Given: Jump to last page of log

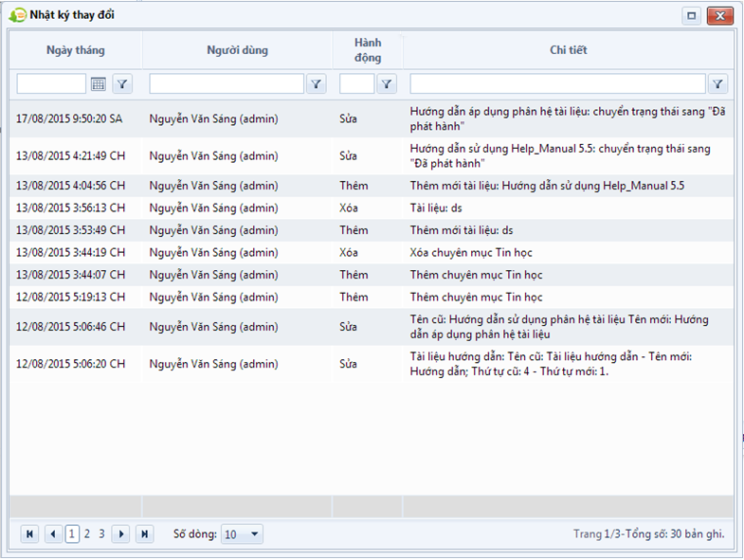Looking at the screenshot, I should [144, 534].
